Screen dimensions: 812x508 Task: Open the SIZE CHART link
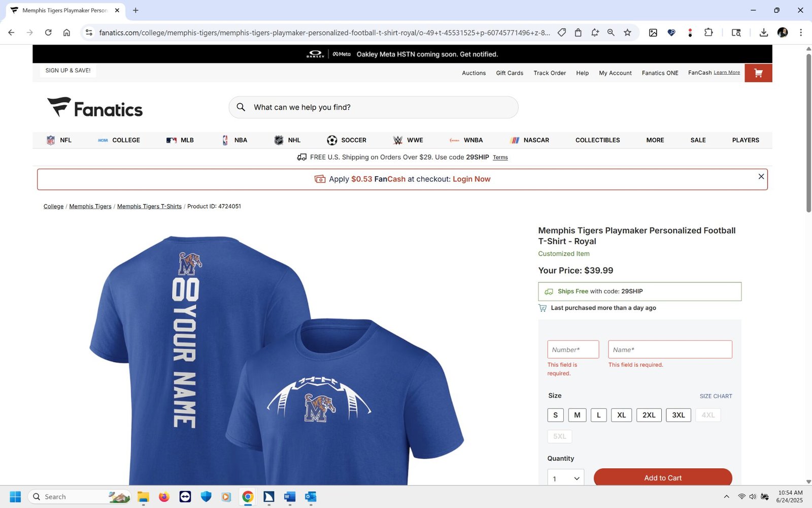tap(716, 396)
